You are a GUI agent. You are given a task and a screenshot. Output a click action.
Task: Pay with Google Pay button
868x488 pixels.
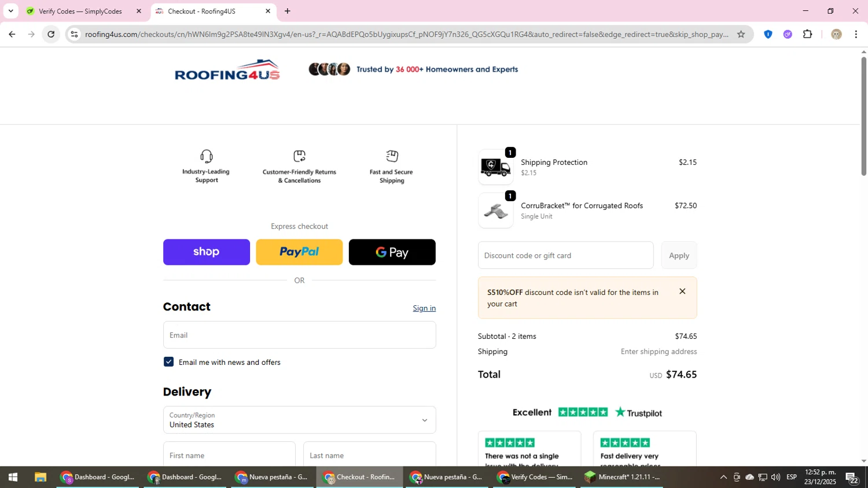pos(392,252)
